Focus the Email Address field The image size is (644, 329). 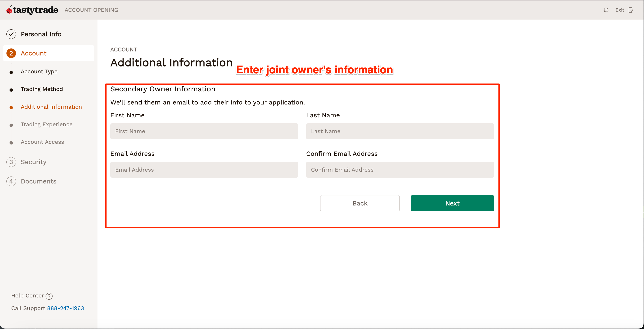tap(204, 170)
